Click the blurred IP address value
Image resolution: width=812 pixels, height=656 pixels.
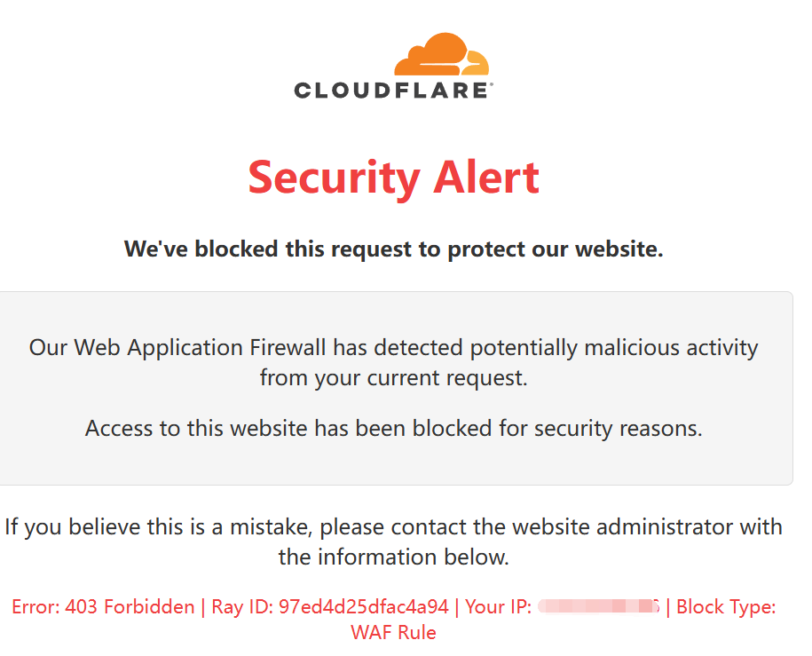tap(599, 606)
